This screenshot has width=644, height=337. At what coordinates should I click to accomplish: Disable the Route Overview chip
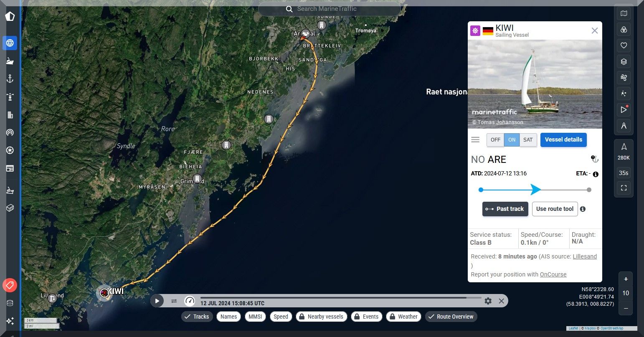pyautogui.click(x=451, y=317)
